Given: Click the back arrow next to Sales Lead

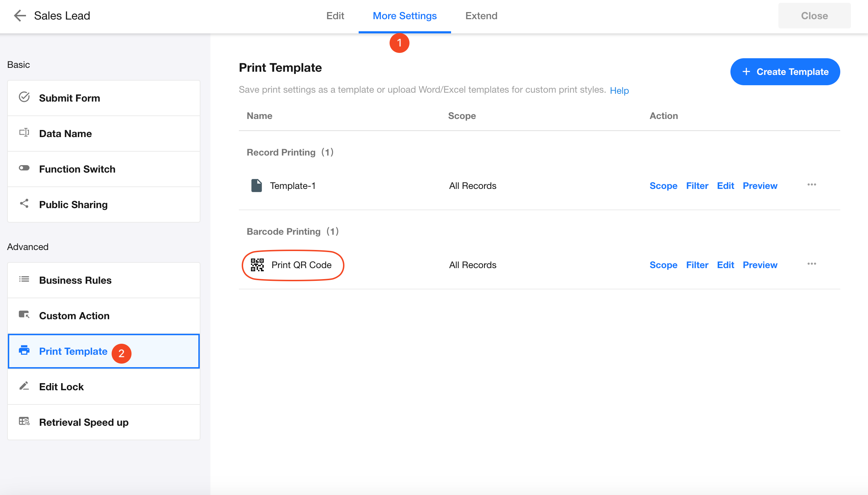Looking at the screenshot, I should click(20, 16).
